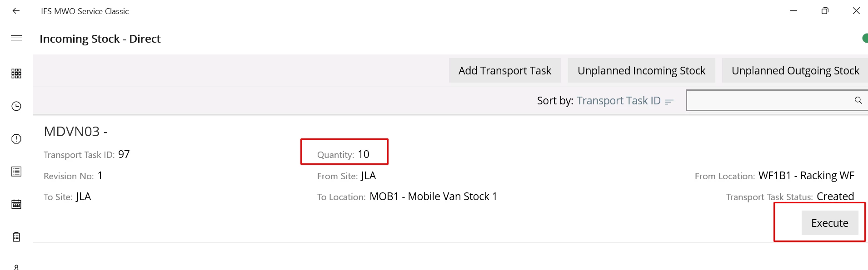The height and width of the screenshot is (270, 868).
Task: Restore down the application window
Action: click(x=825, y=10)
